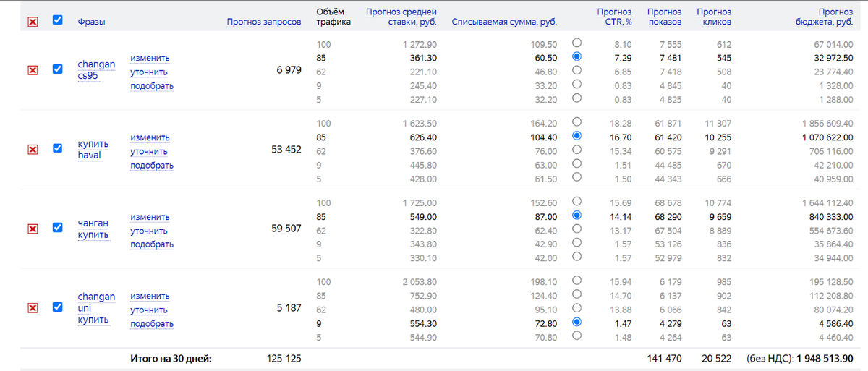The image size is (868, 371).
Task: Open the changan uni купить phrase link
Action: pos(96,308)
